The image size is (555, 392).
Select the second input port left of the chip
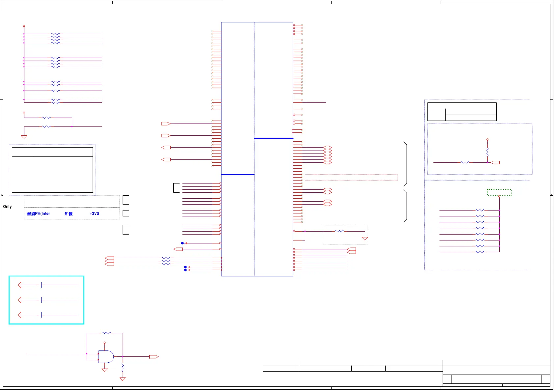(166, 135)
